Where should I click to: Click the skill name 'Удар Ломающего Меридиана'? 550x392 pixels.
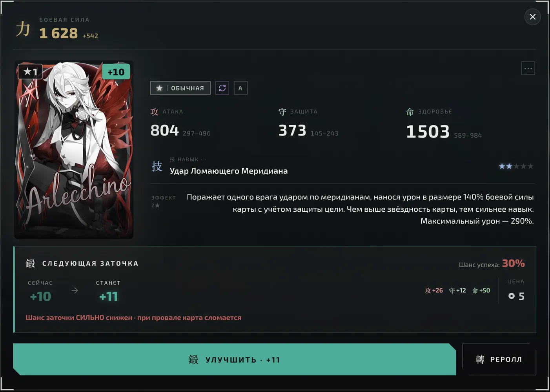click(x=229, y=171)
